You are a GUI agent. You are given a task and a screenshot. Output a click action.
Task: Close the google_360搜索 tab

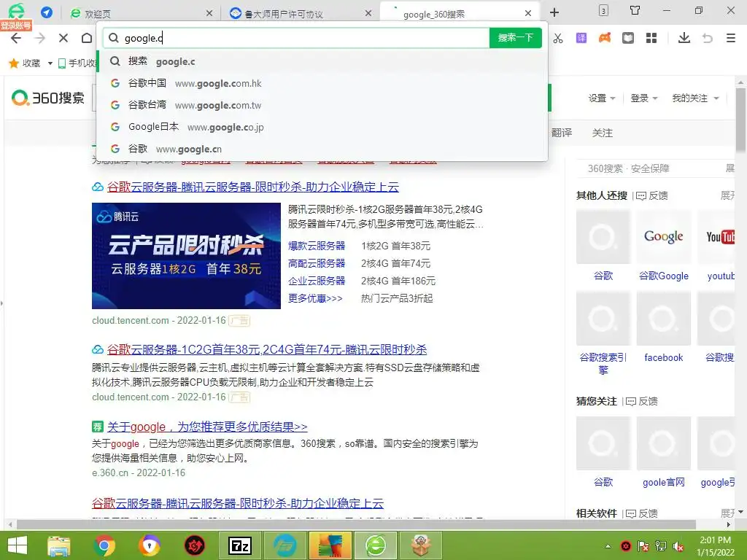click(x=528, y=13)
